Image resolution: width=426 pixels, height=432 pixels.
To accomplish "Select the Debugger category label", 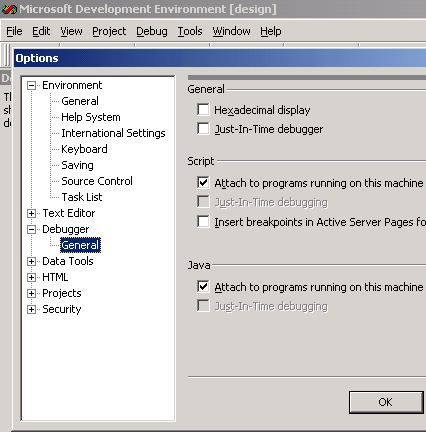I will tap(65, 229).
